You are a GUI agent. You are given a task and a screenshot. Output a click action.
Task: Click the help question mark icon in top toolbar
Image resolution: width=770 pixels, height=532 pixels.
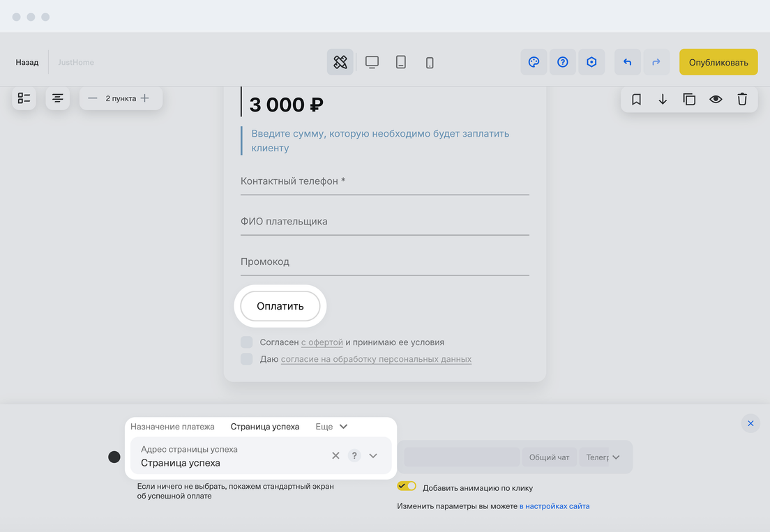click(563, 62)
